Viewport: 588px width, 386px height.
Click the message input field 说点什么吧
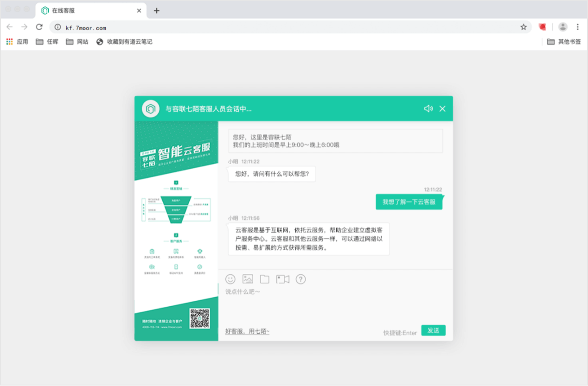[335, 306]
